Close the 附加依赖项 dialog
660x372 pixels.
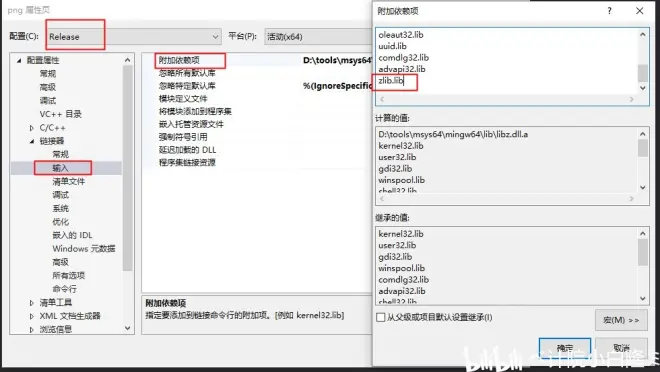pos(639,11)
